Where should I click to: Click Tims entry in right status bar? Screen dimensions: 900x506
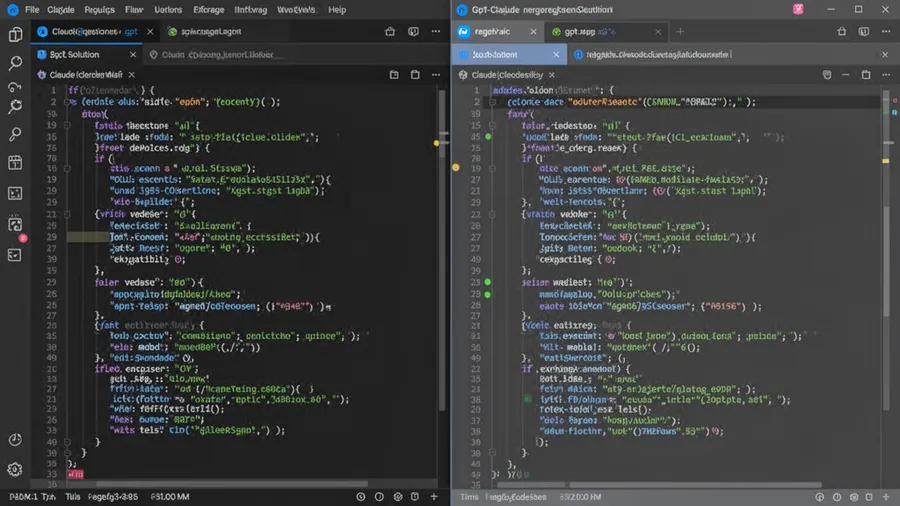pyautogui.click(x=469, y=497)
